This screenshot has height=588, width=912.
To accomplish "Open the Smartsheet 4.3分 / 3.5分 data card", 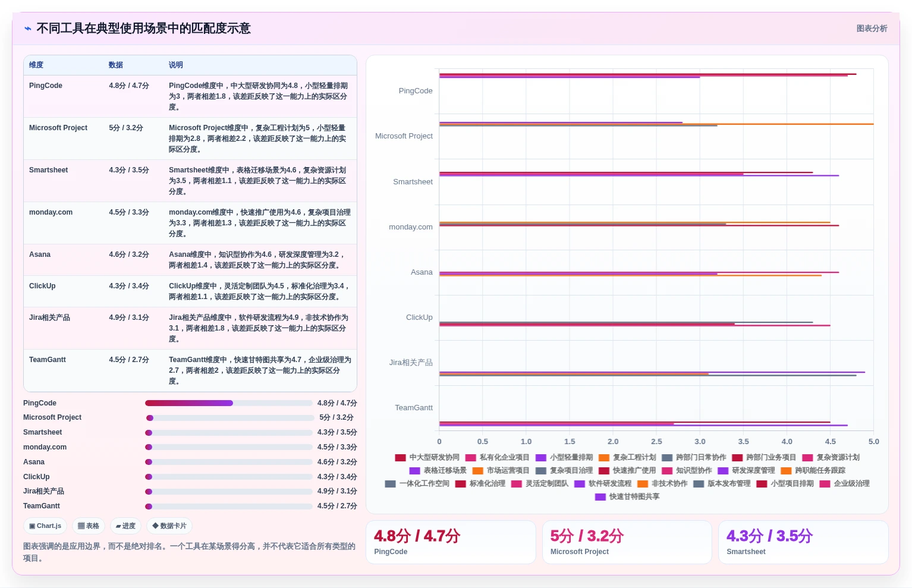I will click(803, 542).
